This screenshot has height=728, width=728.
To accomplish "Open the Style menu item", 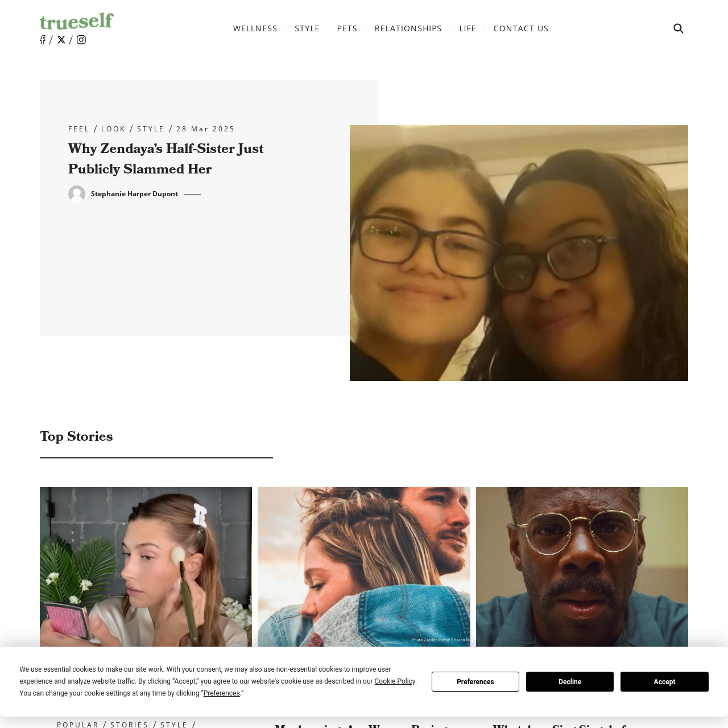I will pos(307,28).
